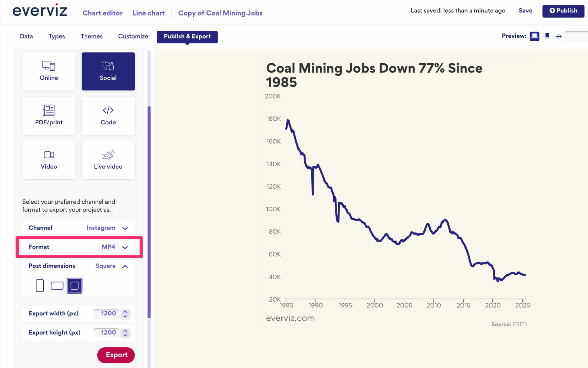Choose the Online export option
This screenshot has height=368, width=588.
[49, 71]
